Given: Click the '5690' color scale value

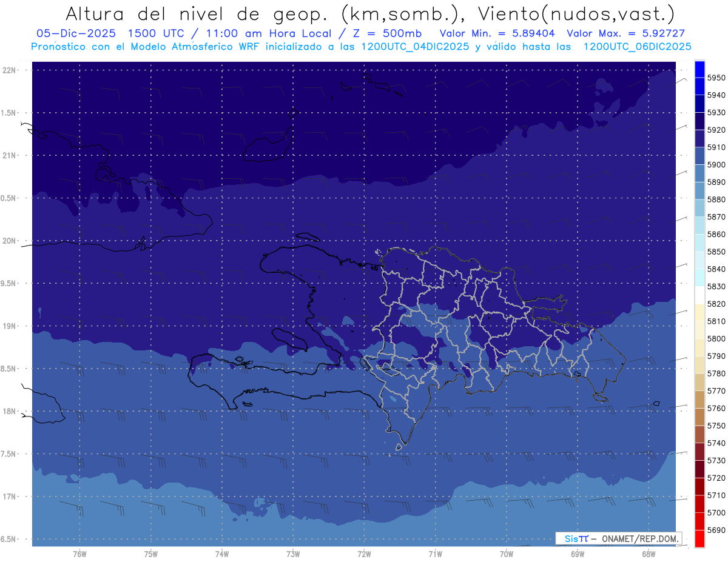Looking at the screenshot, I should pyautogui.click(x=716, y=530).
